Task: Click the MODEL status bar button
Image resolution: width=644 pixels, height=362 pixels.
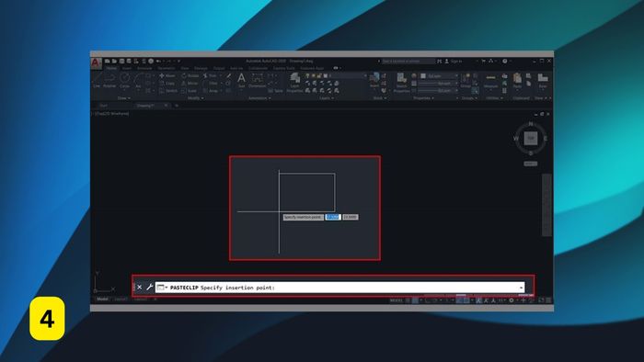Action: 397,300
